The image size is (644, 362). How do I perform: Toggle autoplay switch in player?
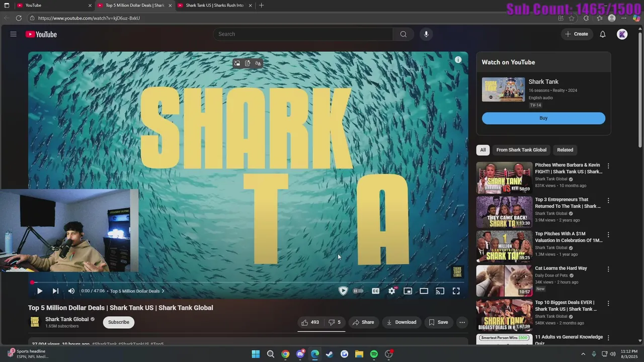[x=358, y=291]
